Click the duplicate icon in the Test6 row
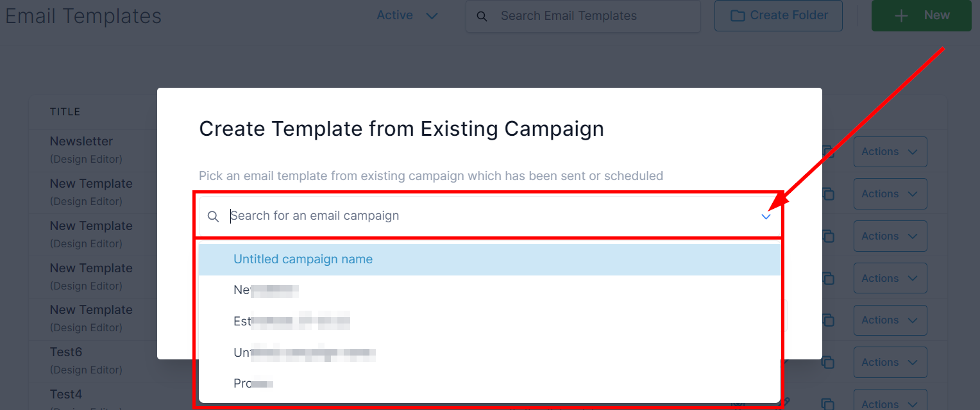 828,363
